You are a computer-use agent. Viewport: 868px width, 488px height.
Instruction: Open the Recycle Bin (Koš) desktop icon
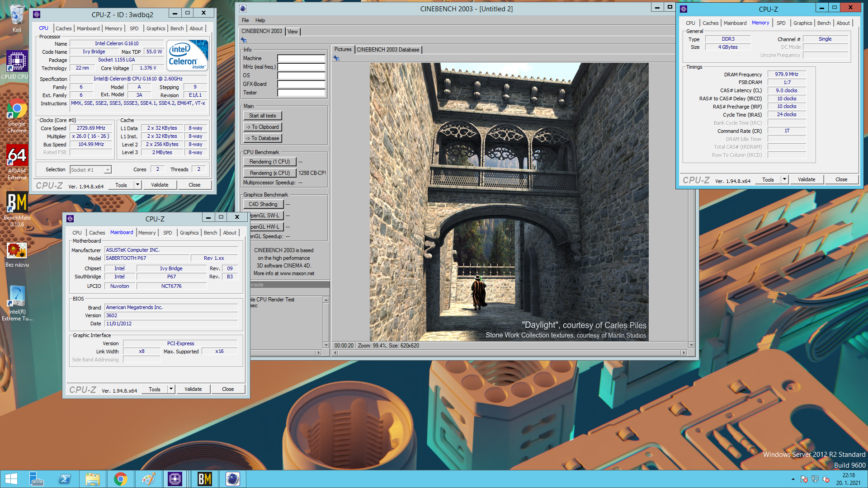tap(17, 18)
